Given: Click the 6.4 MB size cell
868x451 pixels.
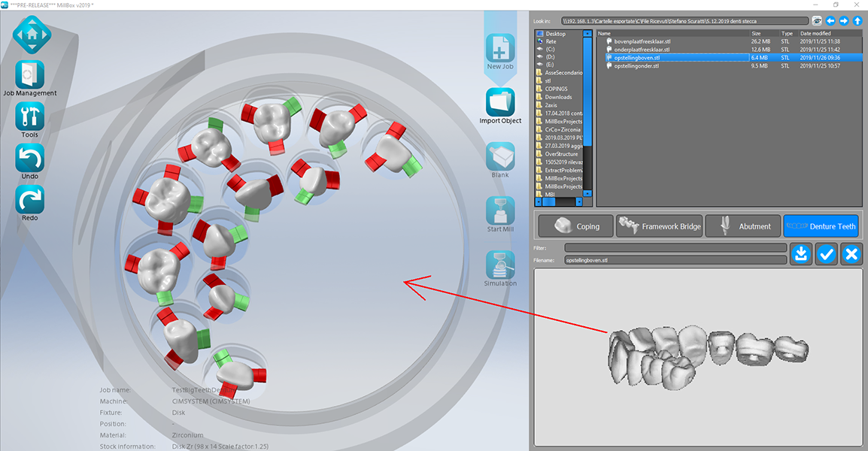Looking at the screenshot, I should 759,58.
